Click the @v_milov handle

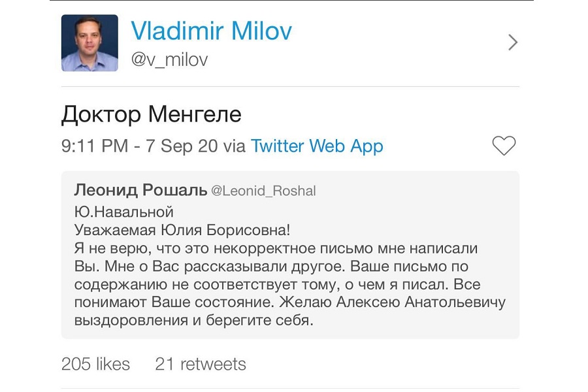(169, 59)
